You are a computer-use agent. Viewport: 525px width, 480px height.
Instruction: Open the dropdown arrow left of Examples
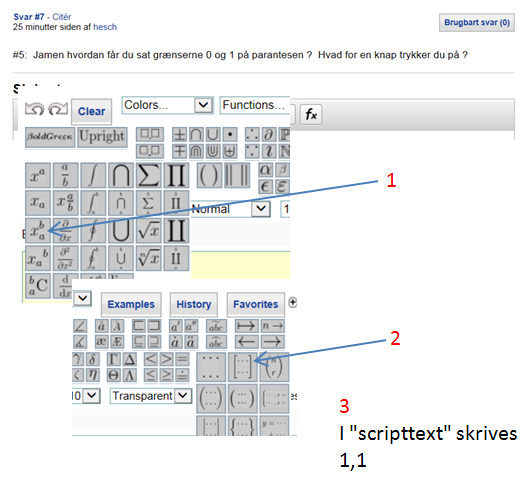(x=82, y=298)
